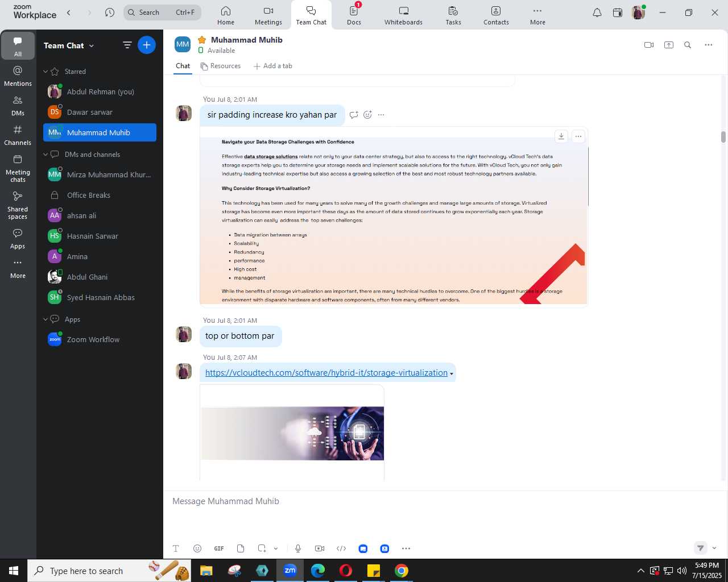Open the Meetings tab
Image resolution: width=728 pixels, height=582 pixels.
coord(268,15)
